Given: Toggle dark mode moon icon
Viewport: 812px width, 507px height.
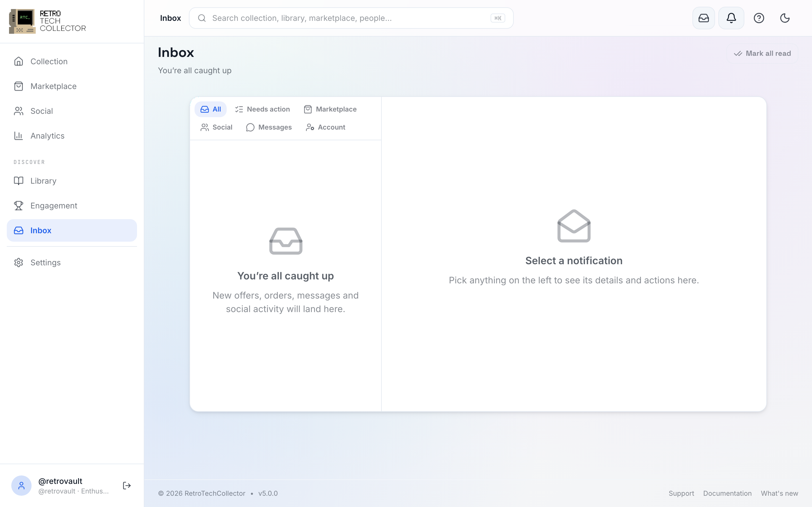Looking at the screenshot, I should (784, 18).
